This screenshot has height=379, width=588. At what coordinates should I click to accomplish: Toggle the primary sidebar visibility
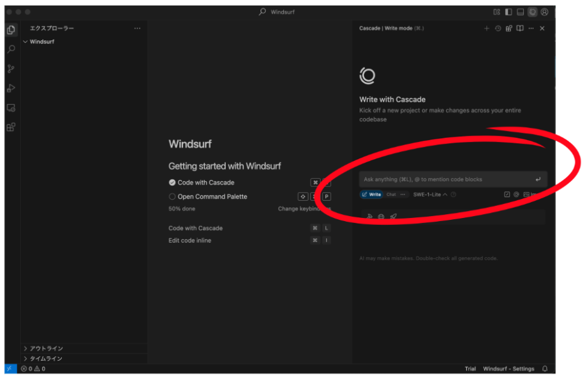pyautogui.click(x=509, y=12)
